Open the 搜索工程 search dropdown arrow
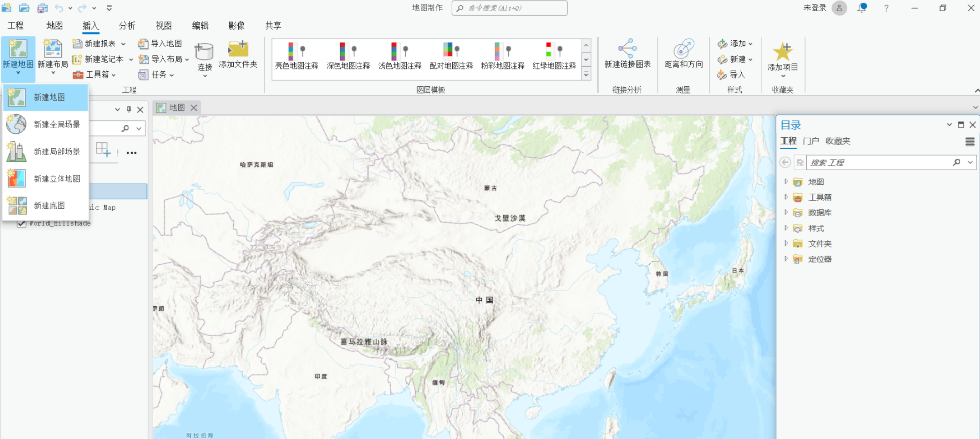The image size is (980, 439). pyautogui.click(x=970, y=162)
